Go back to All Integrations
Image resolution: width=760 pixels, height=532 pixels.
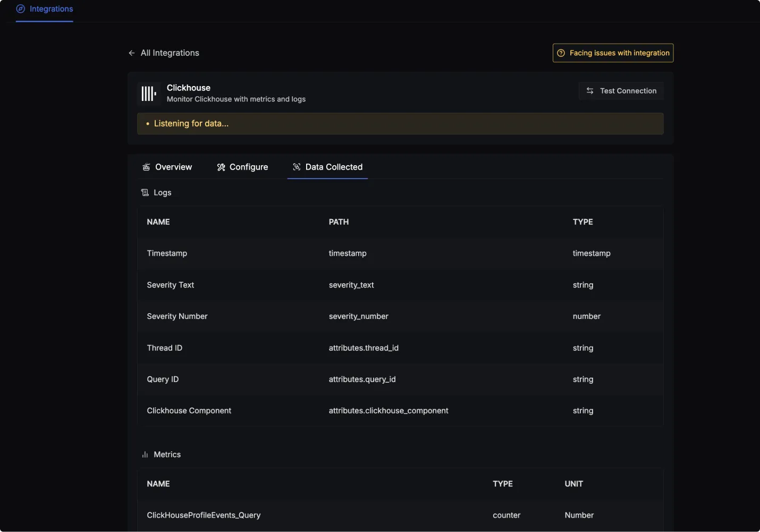[x=164, y=53]
